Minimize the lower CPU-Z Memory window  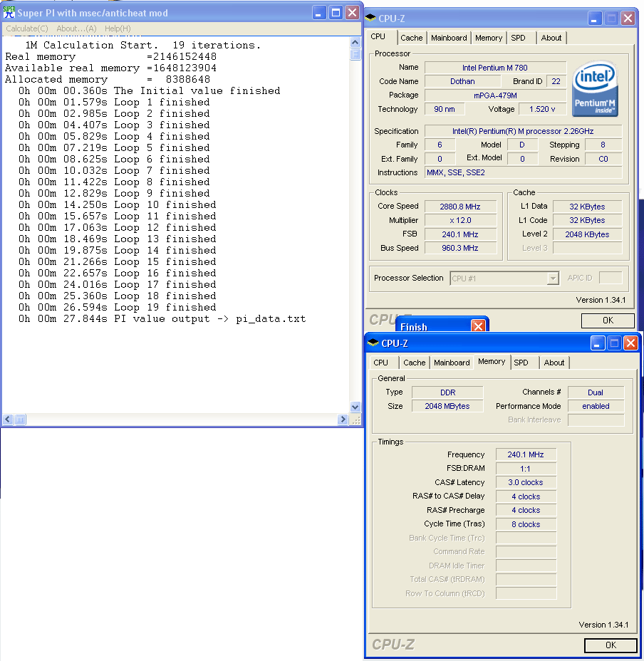click(x=597, y=343)
